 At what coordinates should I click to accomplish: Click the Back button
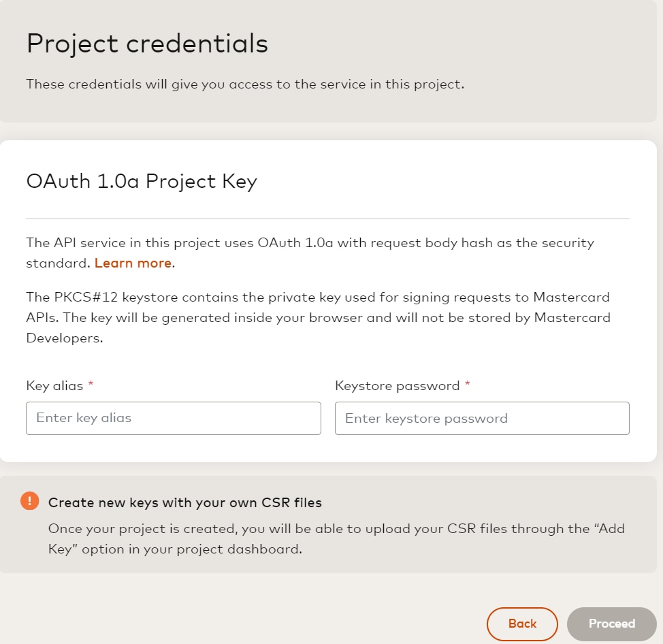(x=522, y=624)
